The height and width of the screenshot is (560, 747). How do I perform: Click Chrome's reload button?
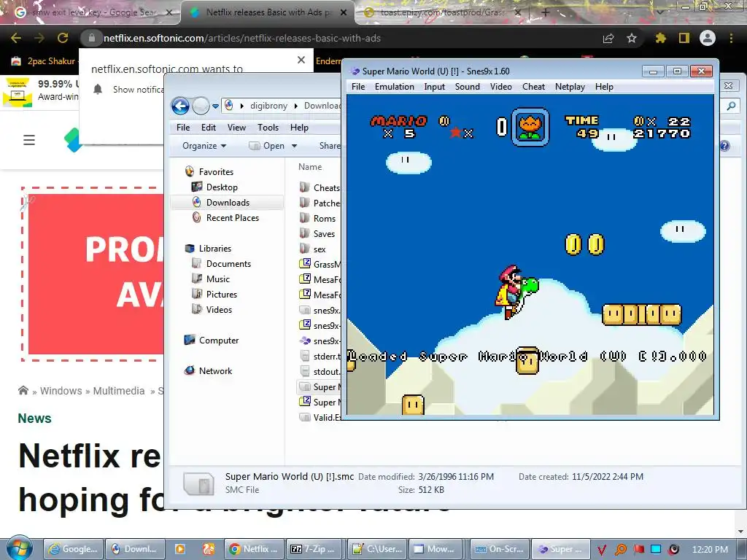[63, 38]
